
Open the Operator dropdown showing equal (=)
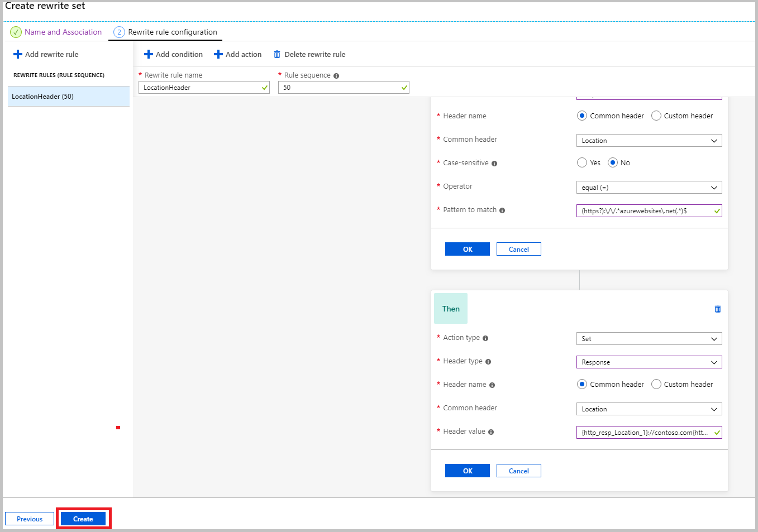[x=649, y=187]
